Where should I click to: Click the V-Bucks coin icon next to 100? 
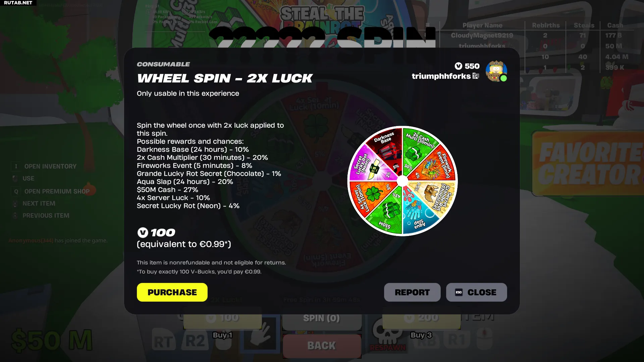143,232
